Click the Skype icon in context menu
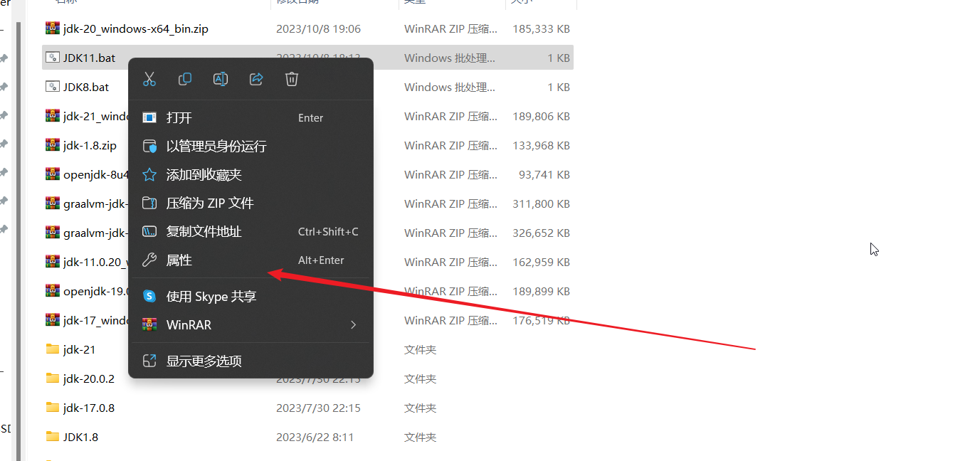The height and width of the screenshot is (461, 980). click(x=149, y=296)
